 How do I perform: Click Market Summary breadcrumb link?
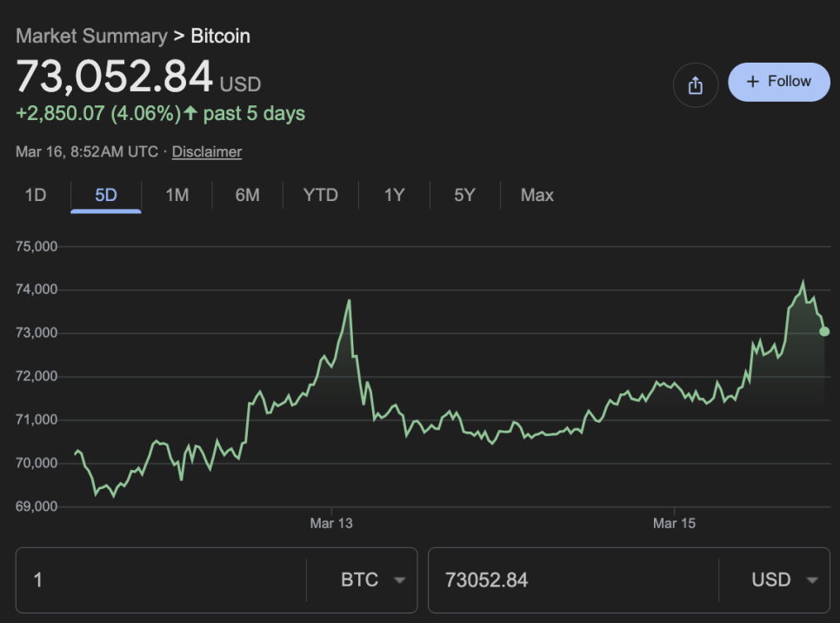91,36
